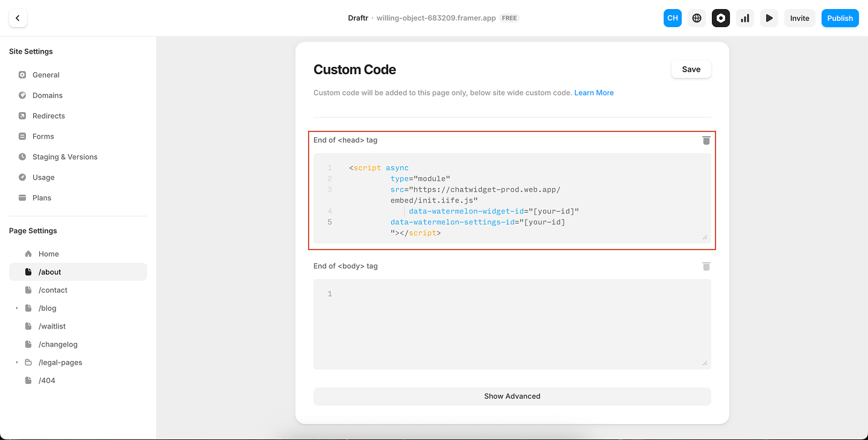The image size is (868, 440).
Task: Delete the End of head tag code
Action: click(x=706, y=140)
